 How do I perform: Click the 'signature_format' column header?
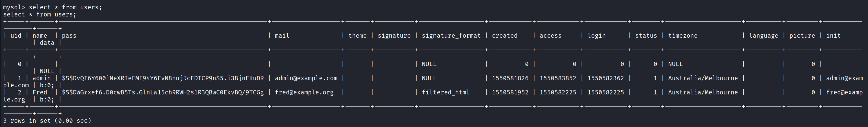pos(451,35)
